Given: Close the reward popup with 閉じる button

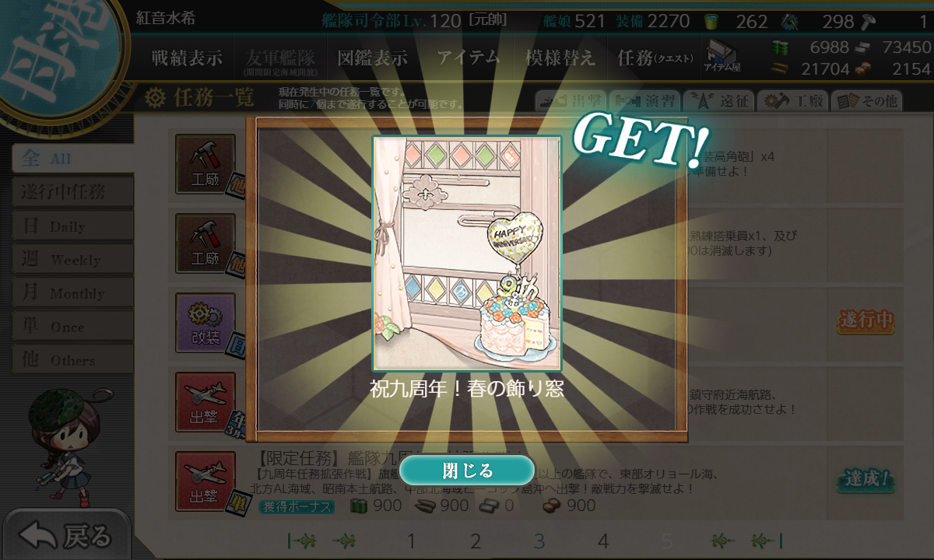Looking at the screenshot, I should click(467, 471).
